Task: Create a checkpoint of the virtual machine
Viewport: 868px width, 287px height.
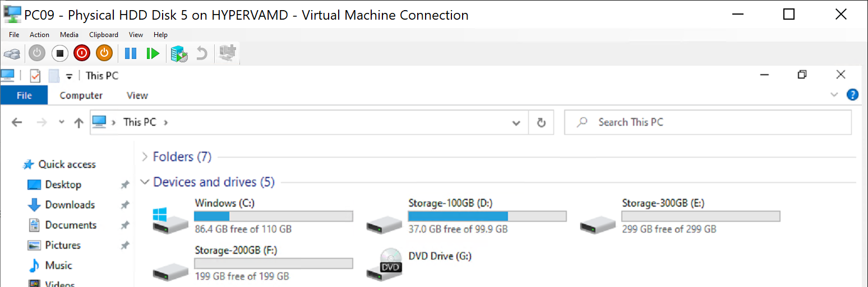Action: 179,54
